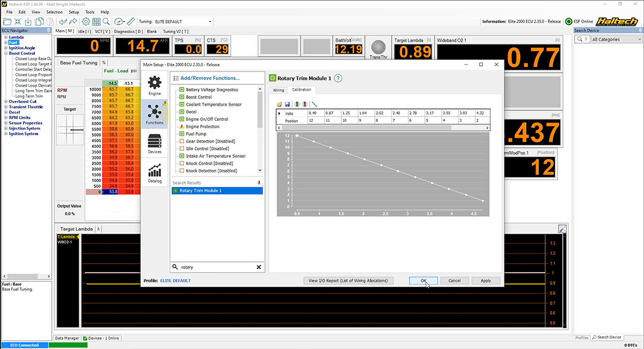The height and width of the screenshot is (349, 644).
Task: Enable Idle Control [Disabled] checkbox
Action: 182,149
